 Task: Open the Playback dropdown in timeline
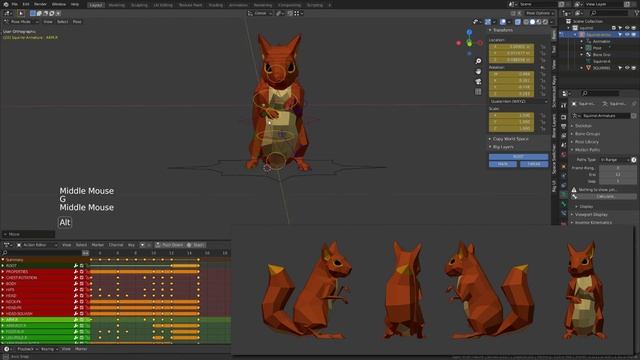(28, 349)
